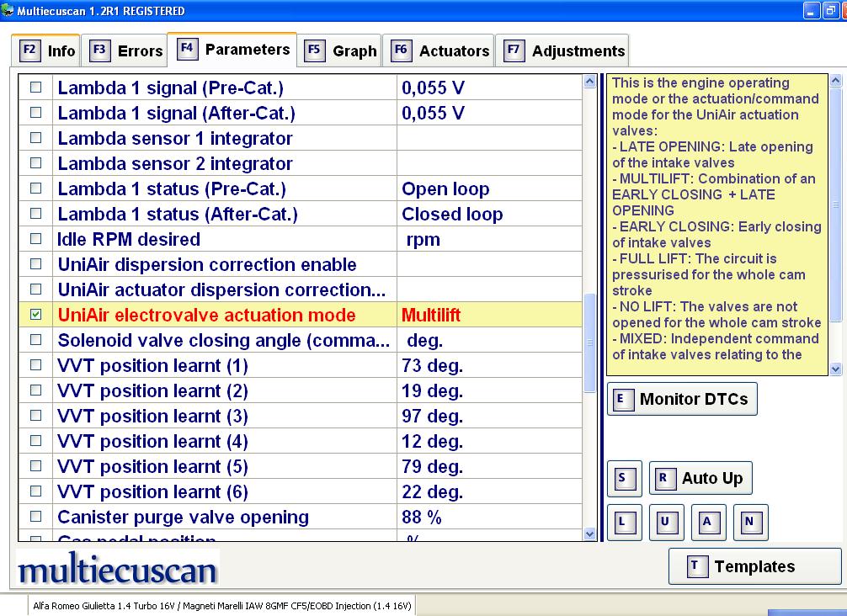The width and height of the screenshot is (847, 616).
Task: Click the A shortcut button
Action: coord(708,523)
